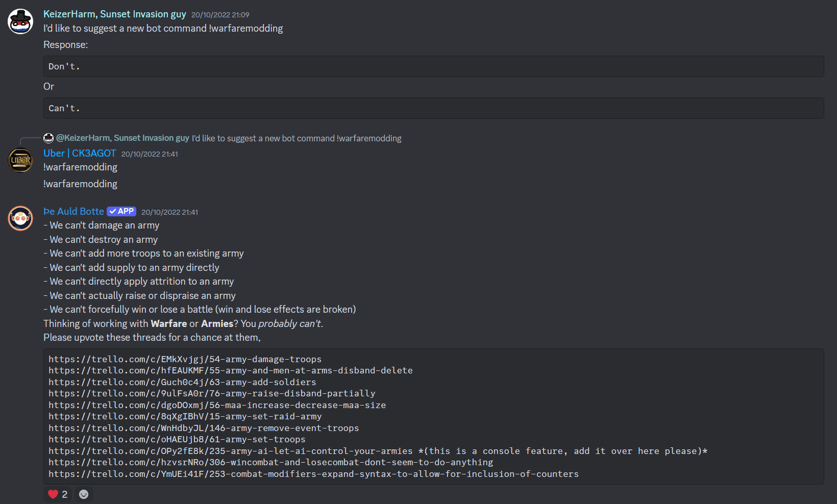Click the line about raise or dispraise an army

(x=140, y=296)
